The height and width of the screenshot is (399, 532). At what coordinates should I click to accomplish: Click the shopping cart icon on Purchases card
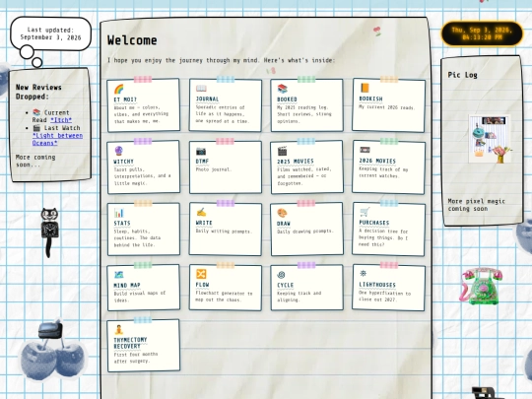365,212
